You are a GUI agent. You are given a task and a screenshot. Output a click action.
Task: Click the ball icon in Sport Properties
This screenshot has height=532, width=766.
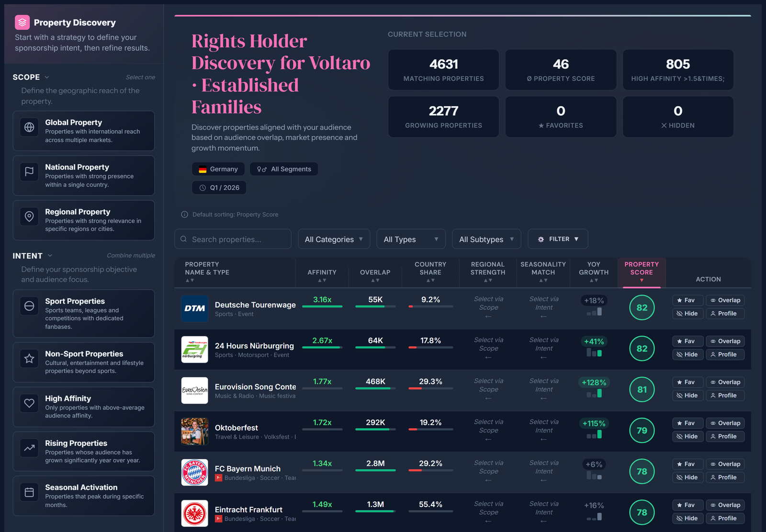[29, 306]
